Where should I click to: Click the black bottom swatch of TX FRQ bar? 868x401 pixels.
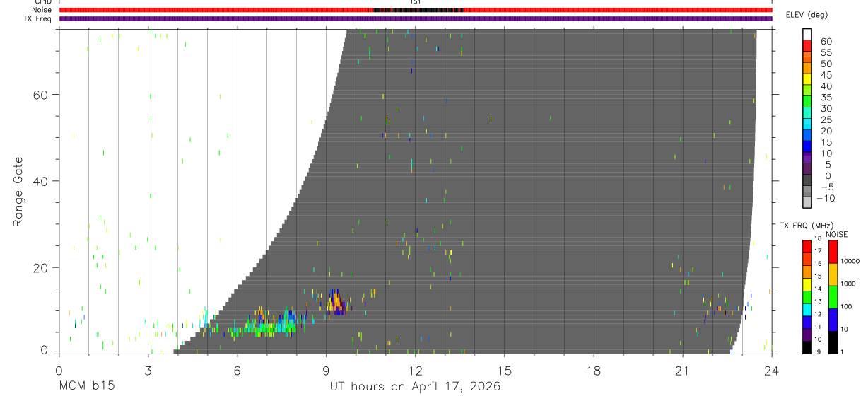tap(807, 347)
